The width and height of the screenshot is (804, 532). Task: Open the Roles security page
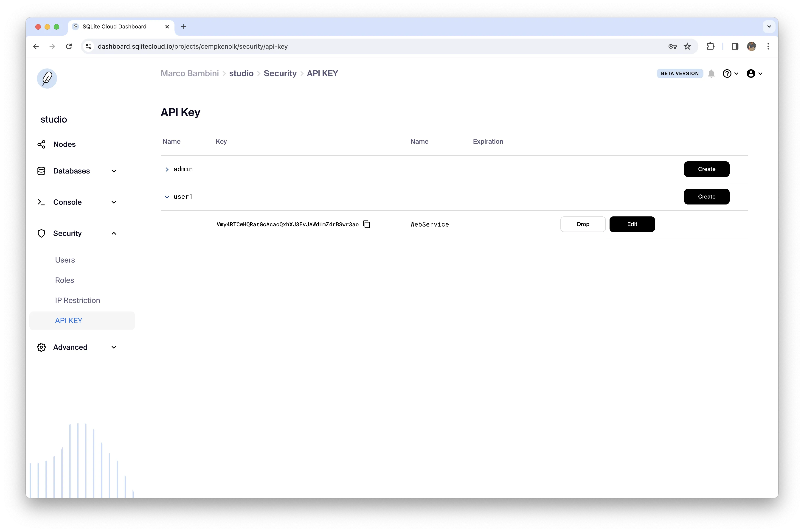(x=65, y=280)
